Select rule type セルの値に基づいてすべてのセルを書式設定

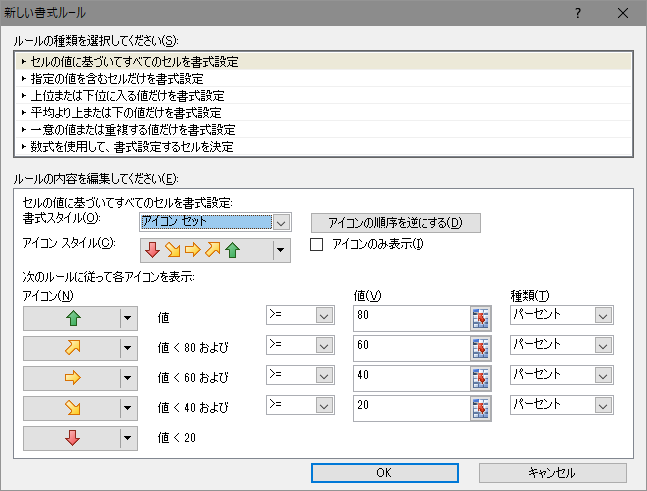click(x=324, y=62)
